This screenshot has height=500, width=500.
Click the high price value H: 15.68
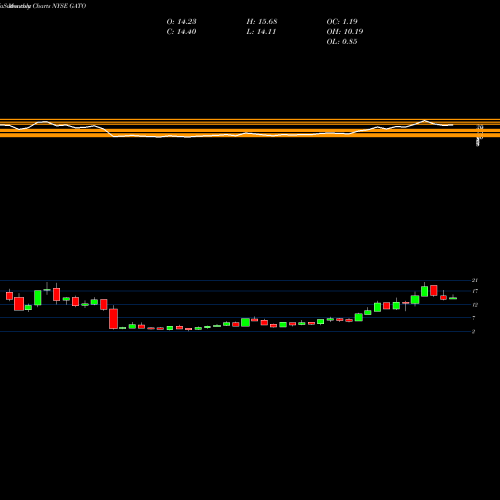click(x=262, y=22)
